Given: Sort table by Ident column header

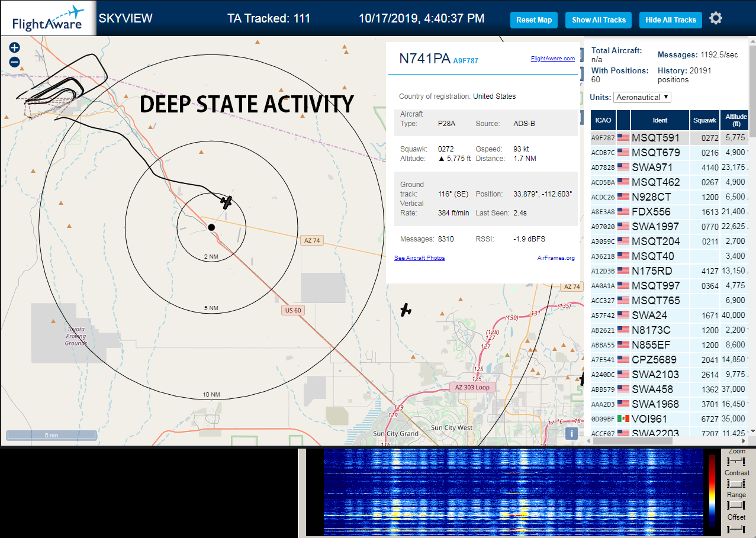Looking at the screenshot, I should tap(660, 120).
